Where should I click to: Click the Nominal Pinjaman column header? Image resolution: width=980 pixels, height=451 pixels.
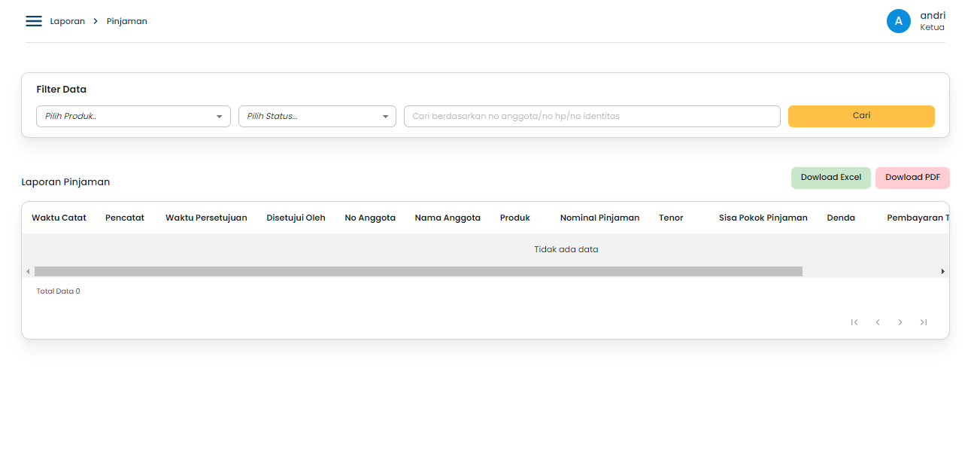pyautogui.click(x=599, y=218)
